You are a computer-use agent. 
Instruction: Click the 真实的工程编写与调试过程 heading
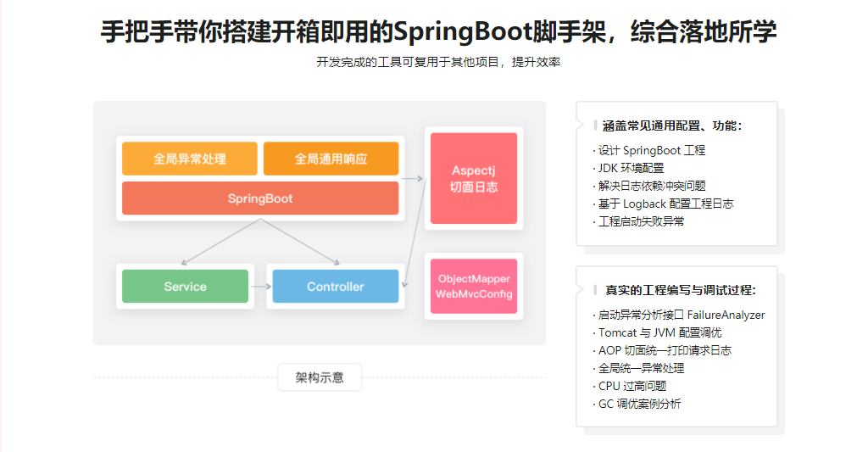(680, 290)
